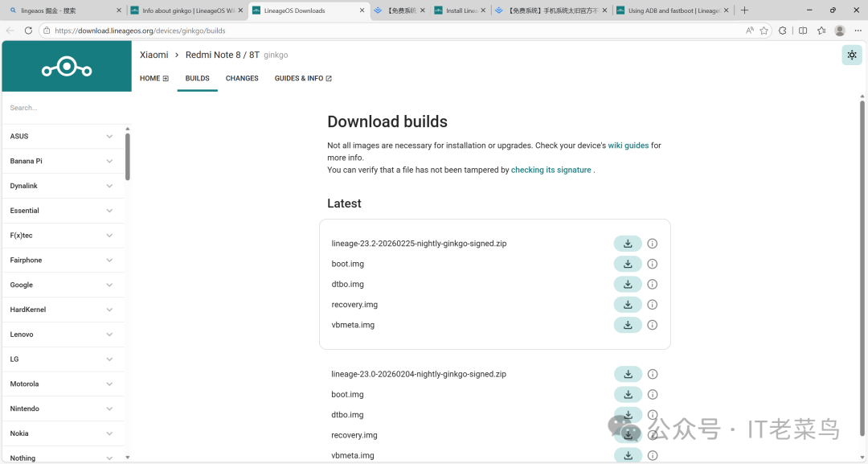Download lineage-23.0-20260204 nightly zip

(x=628, y=374)
